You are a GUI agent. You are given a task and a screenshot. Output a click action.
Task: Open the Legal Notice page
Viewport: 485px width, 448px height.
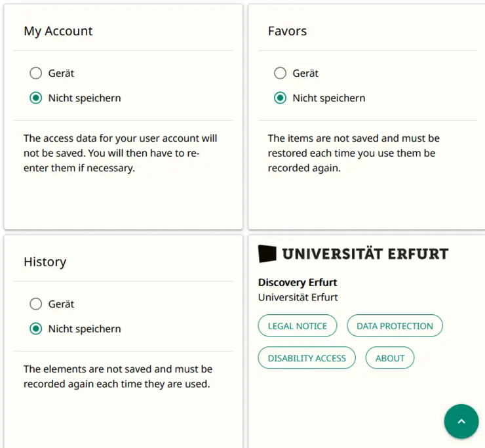pos(298,326)
